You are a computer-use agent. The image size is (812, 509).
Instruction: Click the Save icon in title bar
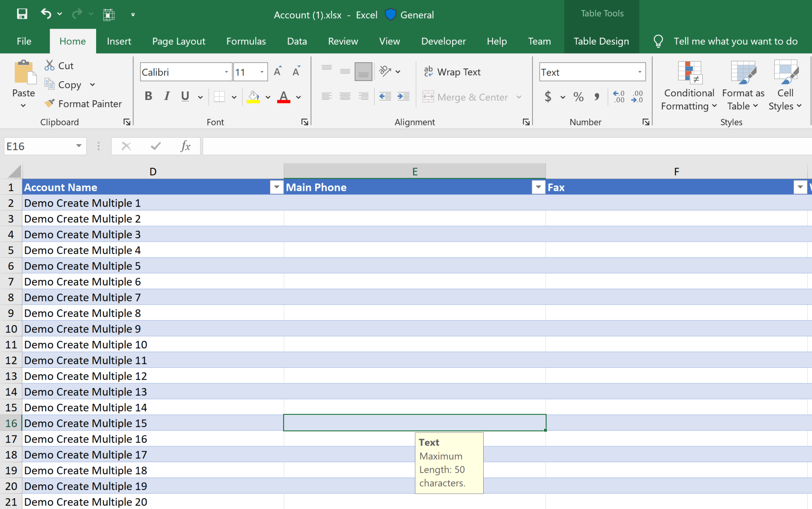22,14
